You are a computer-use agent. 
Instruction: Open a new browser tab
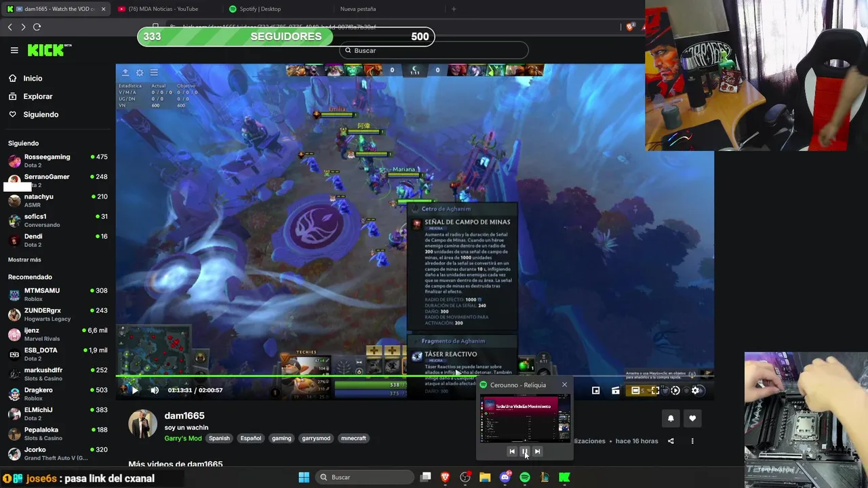[x=454, y=9]
